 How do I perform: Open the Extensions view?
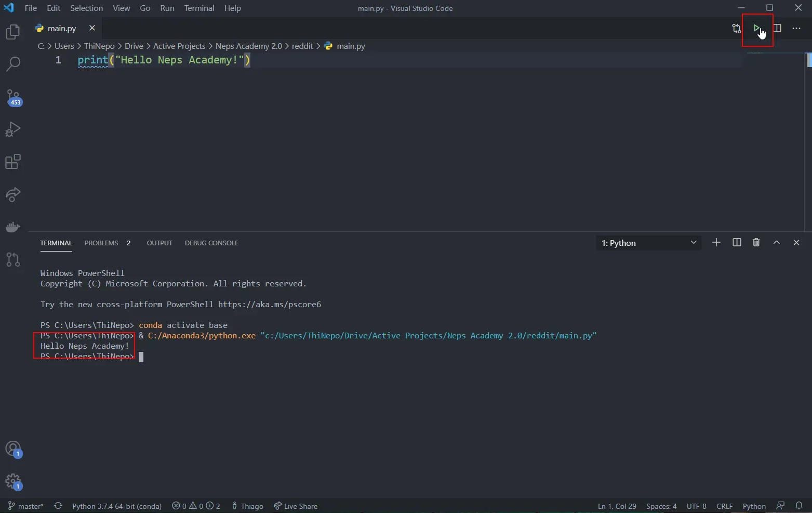coord(13,162)
